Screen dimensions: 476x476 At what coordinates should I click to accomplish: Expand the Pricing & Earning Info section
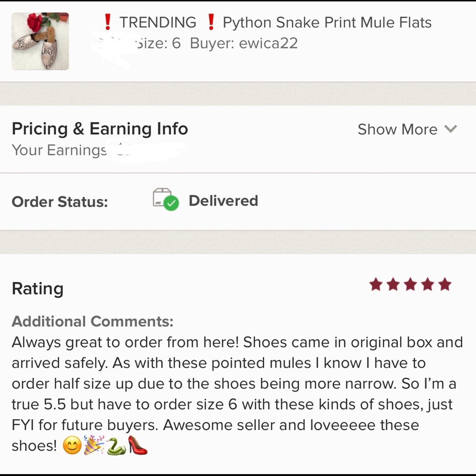coord(99,129)
